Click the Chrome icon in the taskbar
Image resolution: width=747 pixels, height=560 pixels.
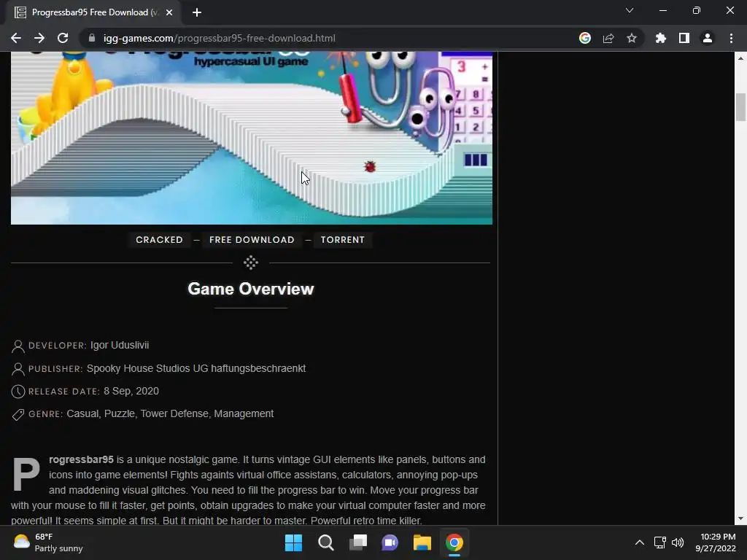454,542
